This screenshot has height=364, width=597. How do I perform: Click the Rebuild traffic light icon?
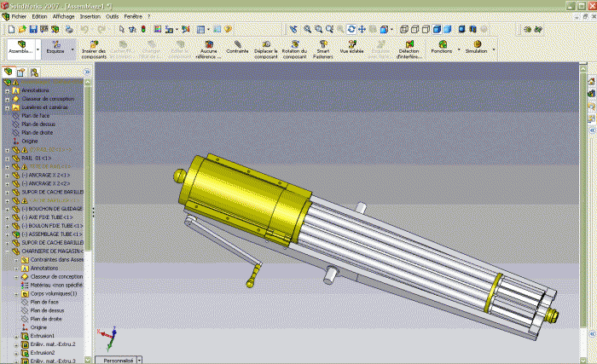[x=143, y=29]
